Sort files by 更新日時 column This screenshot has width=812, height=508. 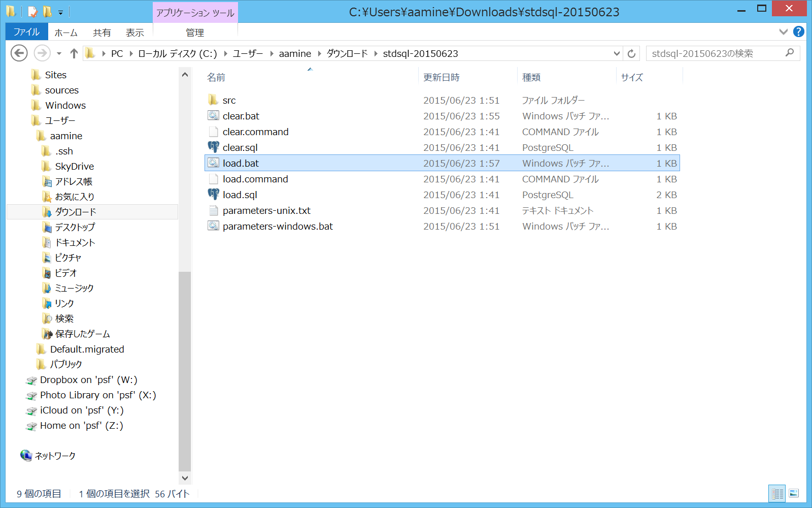pos(442,77)
